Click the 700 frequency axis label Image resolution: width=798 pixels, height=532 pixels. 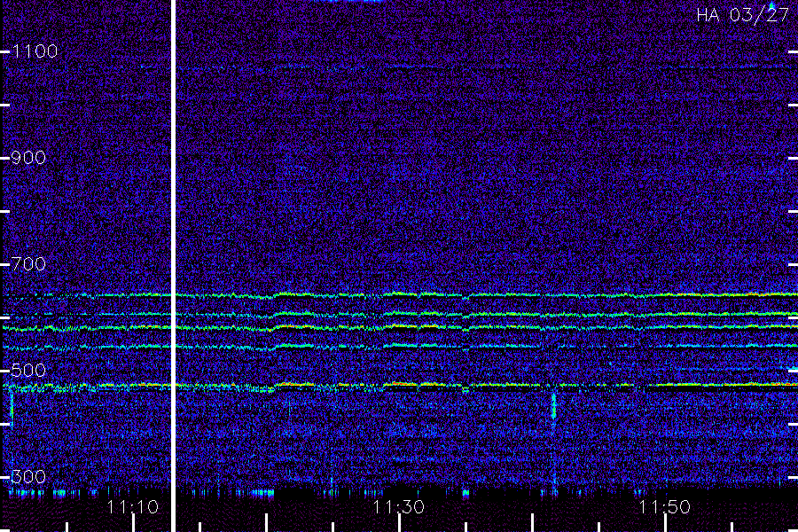click(28, 264)
